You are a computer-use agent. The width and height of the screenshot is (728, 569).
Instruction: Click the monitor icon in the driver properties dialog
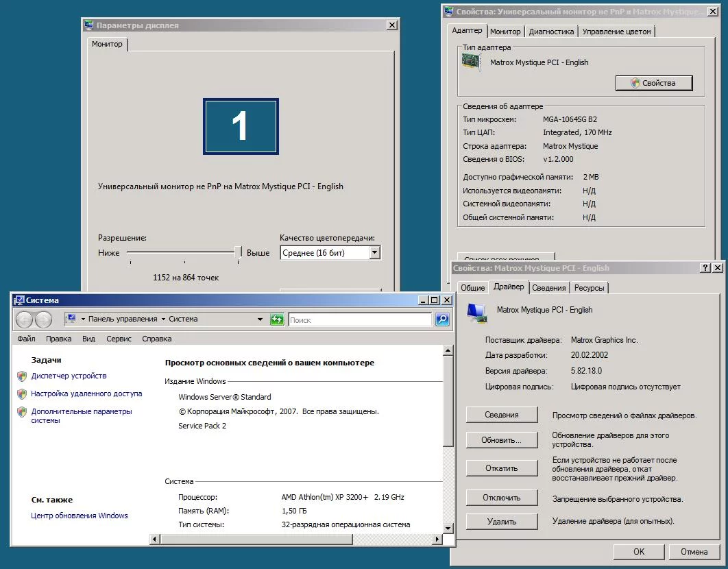(x=477, y=313)
